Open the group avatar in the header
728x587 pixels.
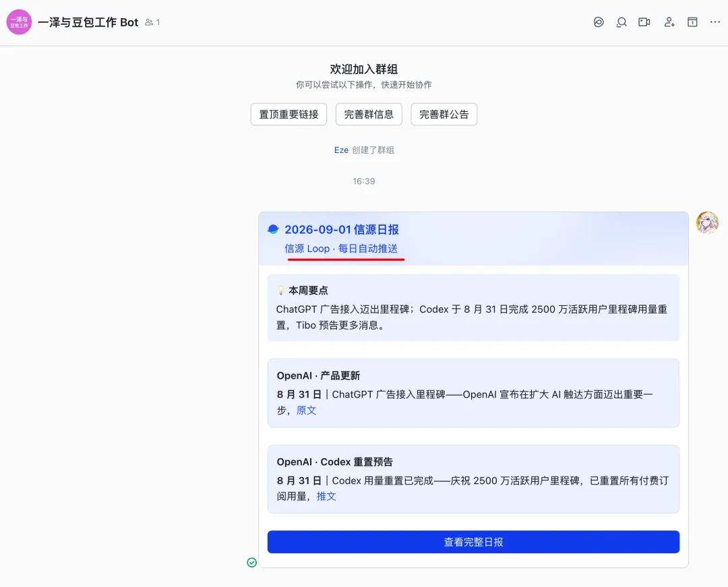[19, 22]
